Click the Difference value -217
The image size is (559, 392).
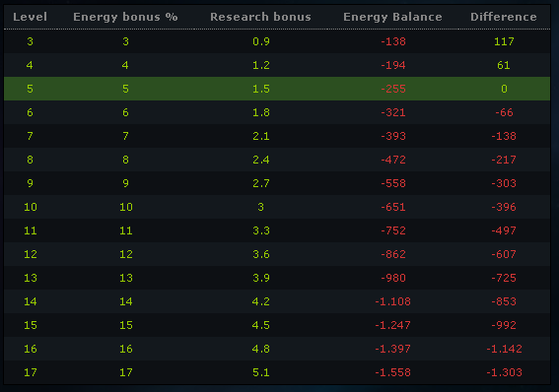(504, 160)
